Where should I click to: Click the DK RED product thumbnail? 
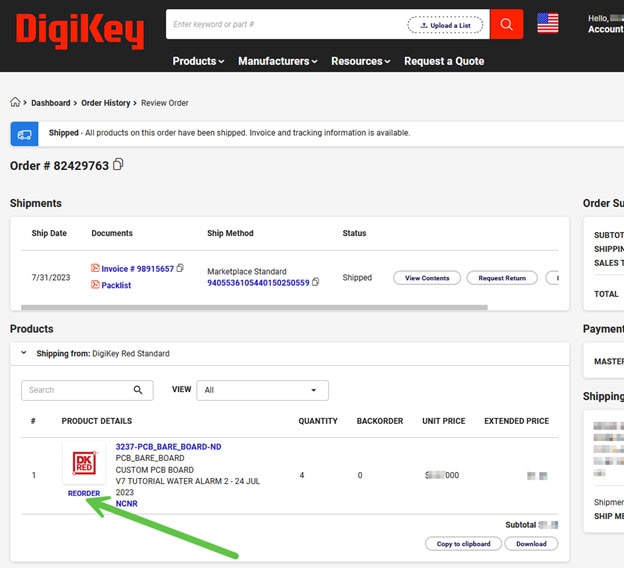[x=84, y=464]
